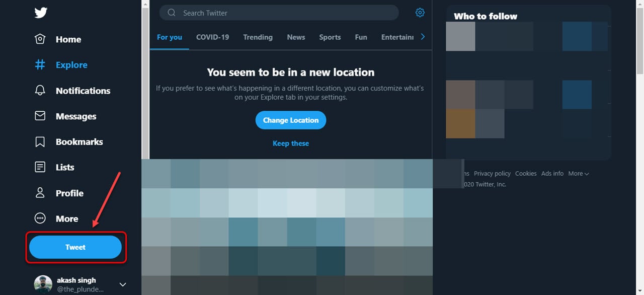
Task: Click the Who to follow heading
Action: [x=486, y=16]
